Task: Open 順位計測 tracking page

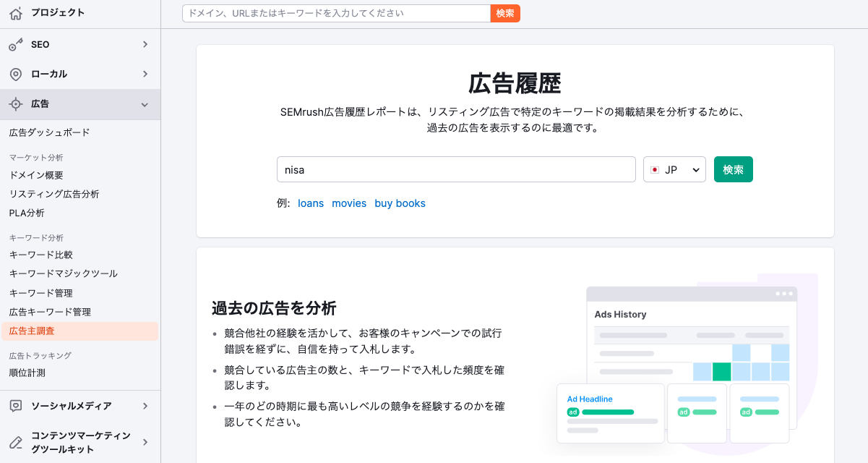Action: [x=27, y=373]
